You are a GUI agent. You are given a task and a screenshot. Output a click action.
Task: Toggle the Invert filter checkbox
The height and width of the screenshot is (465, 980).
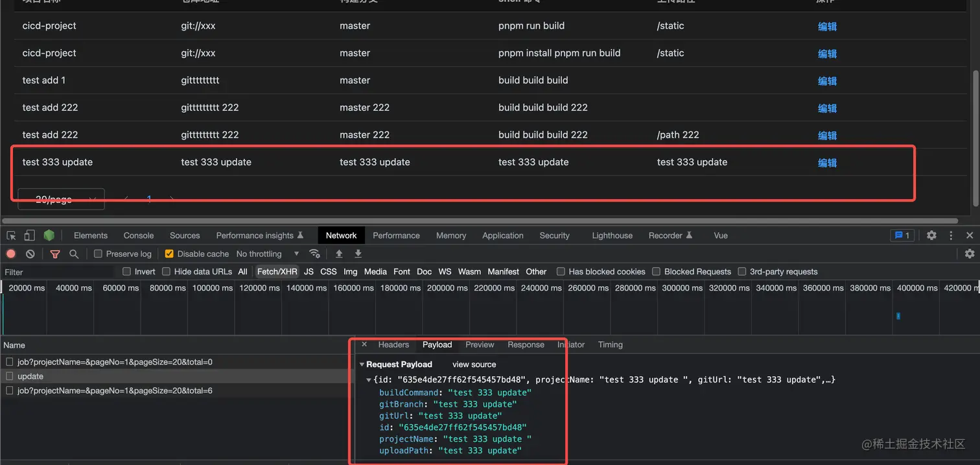pyautogui.click(x=126, y=272)
